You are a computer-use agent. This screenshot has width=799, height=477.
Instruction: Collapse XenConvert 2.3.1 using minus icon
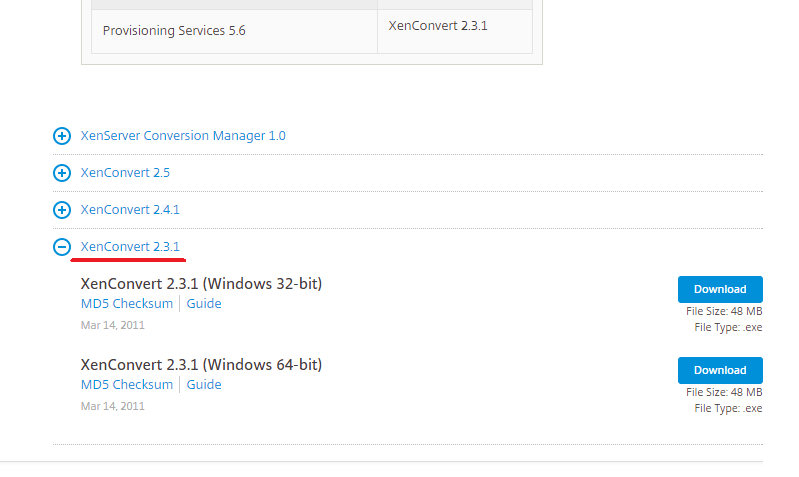click(62, 247)
